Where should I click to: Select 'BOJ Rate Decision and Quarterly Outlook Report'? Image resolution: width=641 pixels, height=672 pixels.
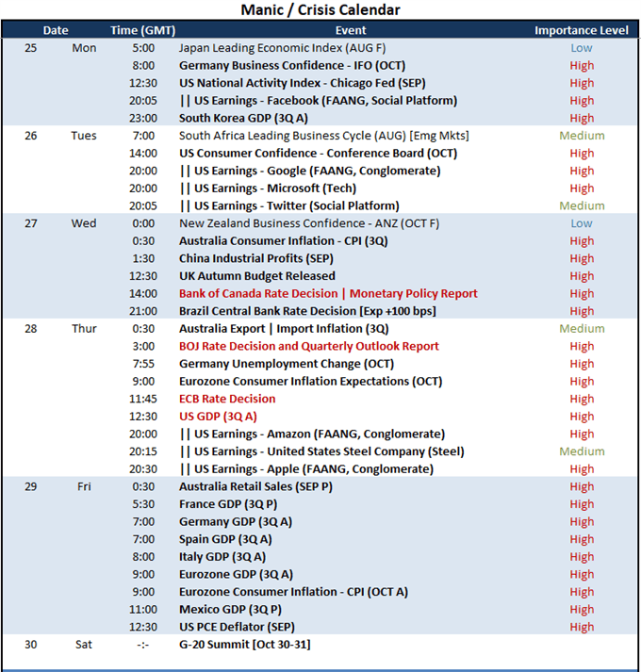click(x=308, y=347)
